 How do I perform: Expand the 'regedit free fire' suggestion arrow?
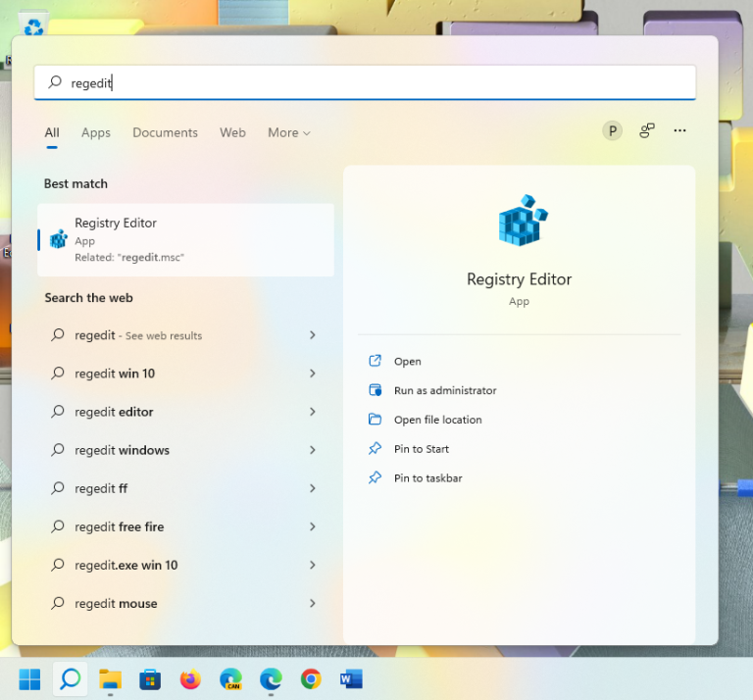click(x=313, y=526)
